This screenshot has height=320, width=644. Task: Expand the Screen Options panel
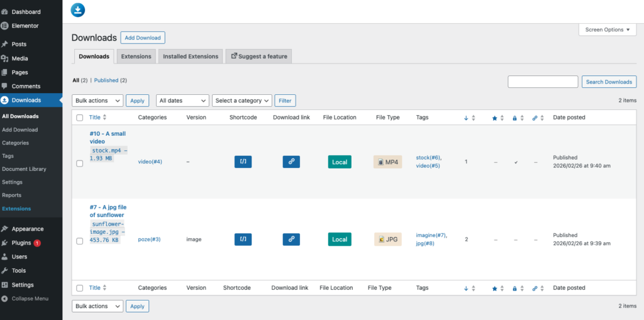607,30
